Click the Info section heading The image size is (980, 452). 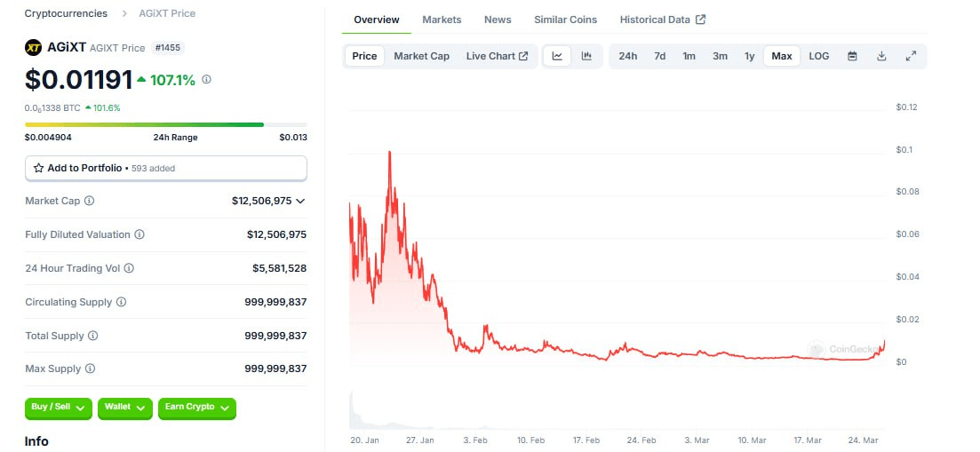[x=36, y=441]
